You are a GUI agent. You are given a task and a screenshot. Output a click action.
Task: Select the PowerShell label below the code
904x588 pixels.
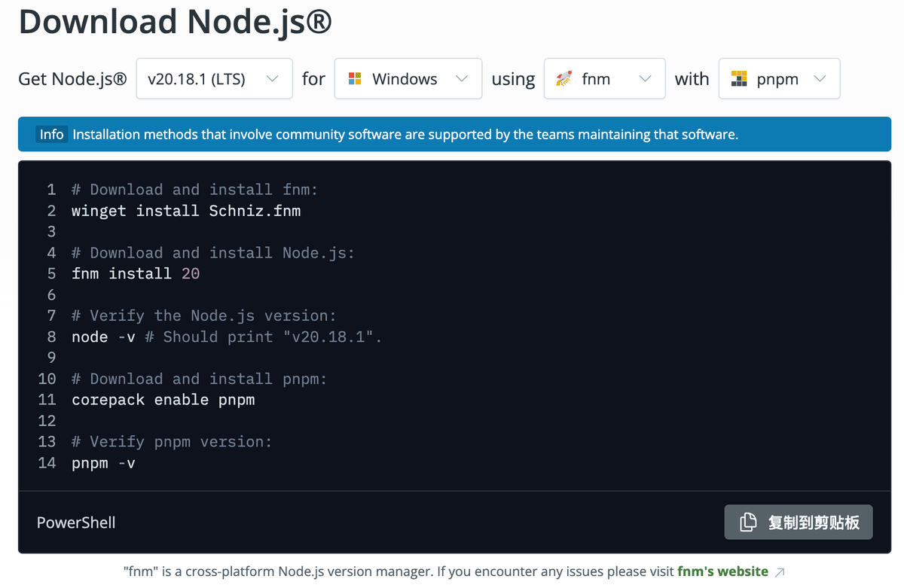click(x=75, y=522)
